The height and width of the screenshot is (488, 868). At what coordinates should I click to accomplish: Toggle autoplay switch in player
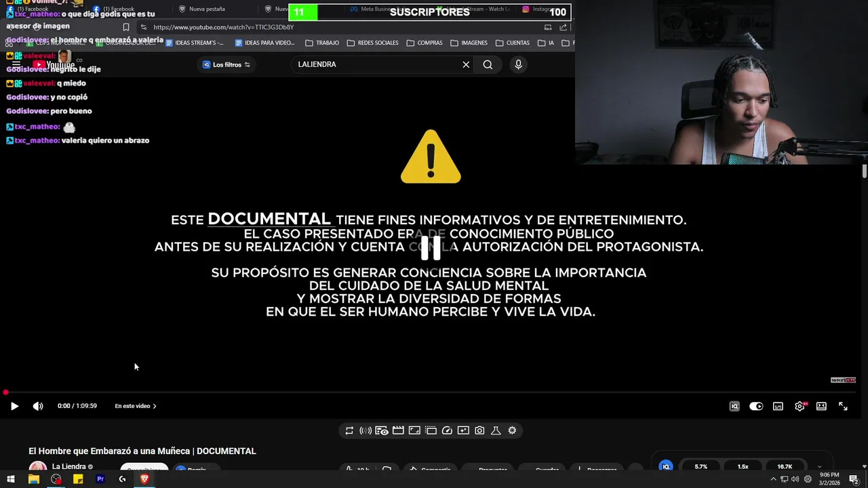pos(756,406)
